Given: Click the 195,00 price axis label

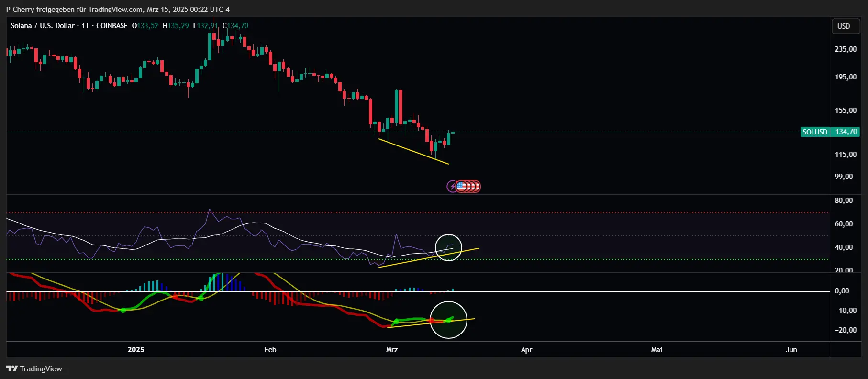Looking at the screenshot, I should point(846,77).
